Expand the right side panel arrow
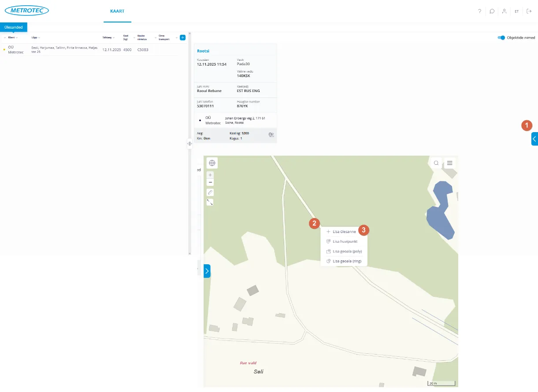 pos(534,139)
